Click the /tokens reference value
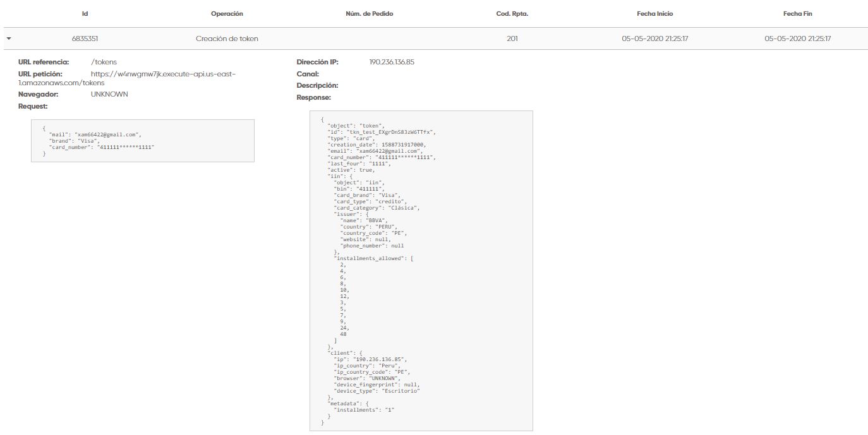 tap(104, 63)
